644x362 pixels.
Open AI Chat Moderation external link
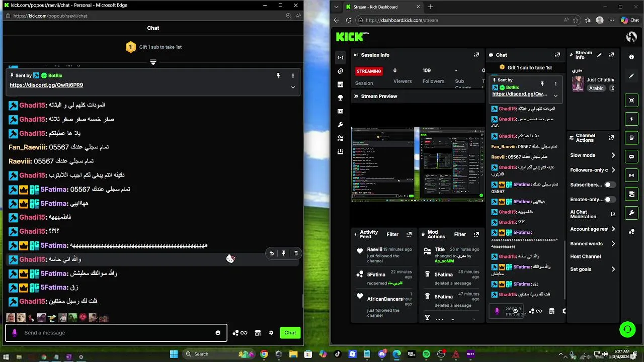pyautogui.click(x=613, y=214)
